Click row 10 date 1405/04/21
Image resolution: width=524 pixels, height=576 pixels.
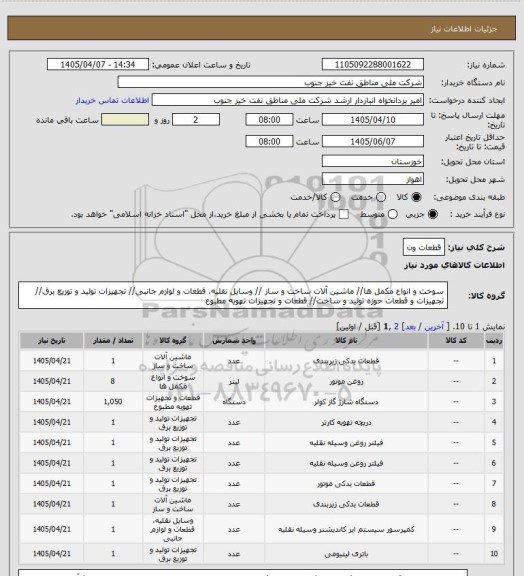click(51, 554)
